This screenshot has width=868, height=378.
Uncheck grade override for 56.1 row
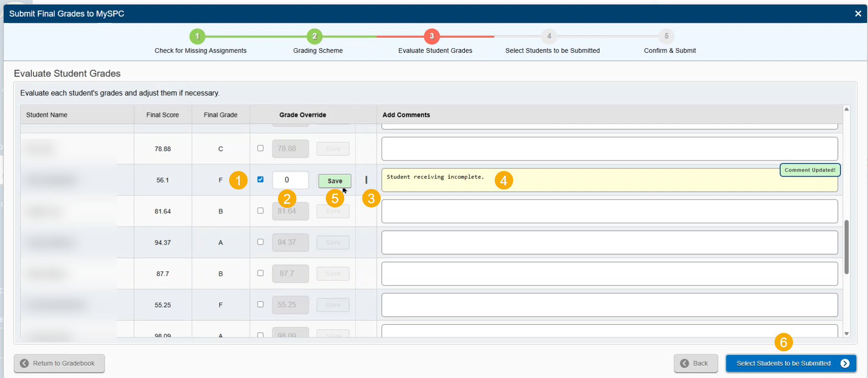(260, 179)
